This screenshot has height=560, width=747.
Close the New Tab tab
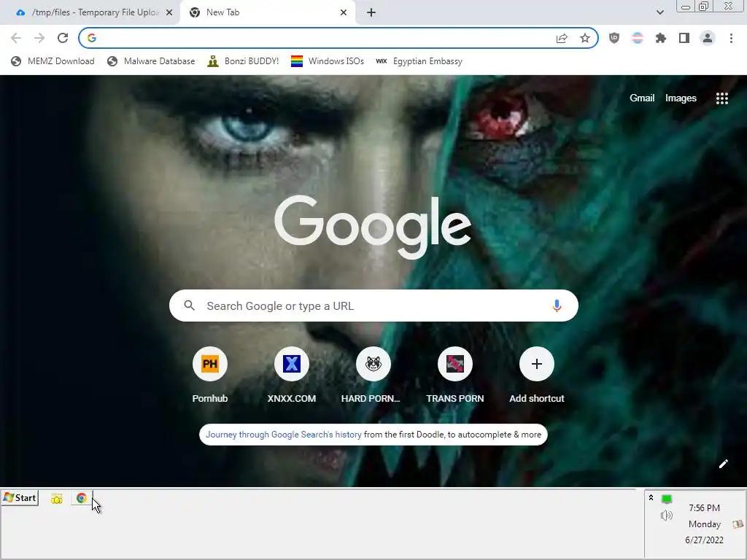[344, 12]
